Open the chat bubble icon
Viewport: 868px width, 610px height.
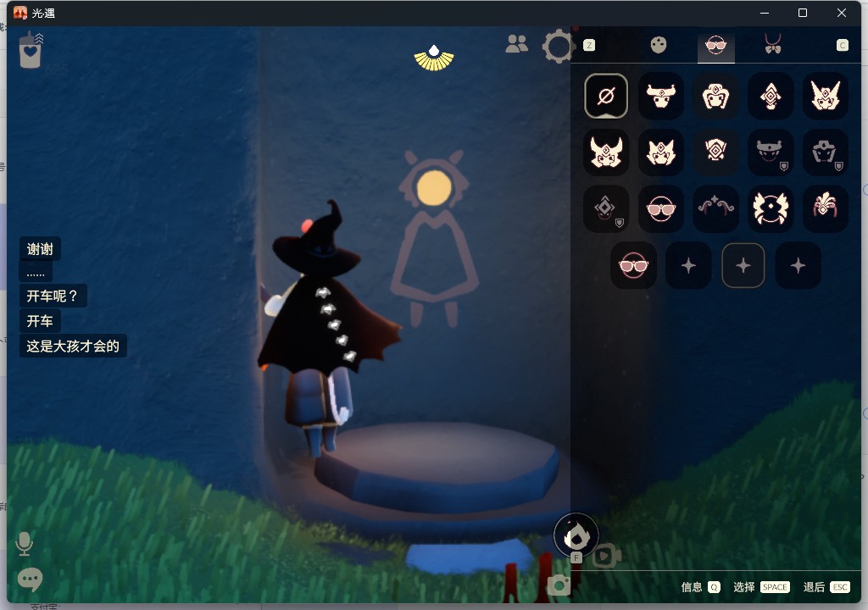[30, 579]
